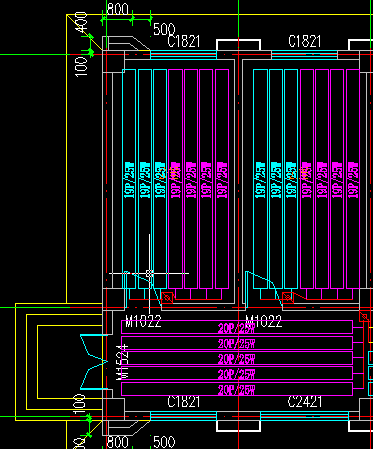
Task: Click the topmost 20P/25W loop label
Action: (236, 328)
